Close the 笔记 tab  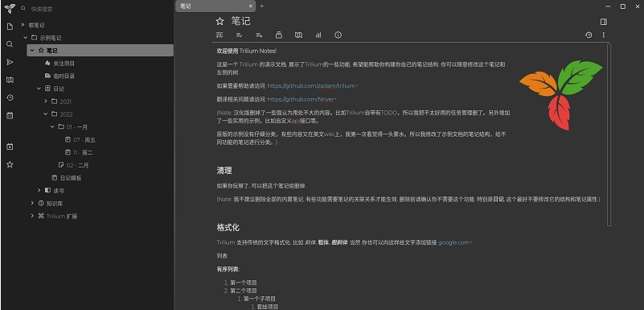pyautogui.click(x=251, y=6)
